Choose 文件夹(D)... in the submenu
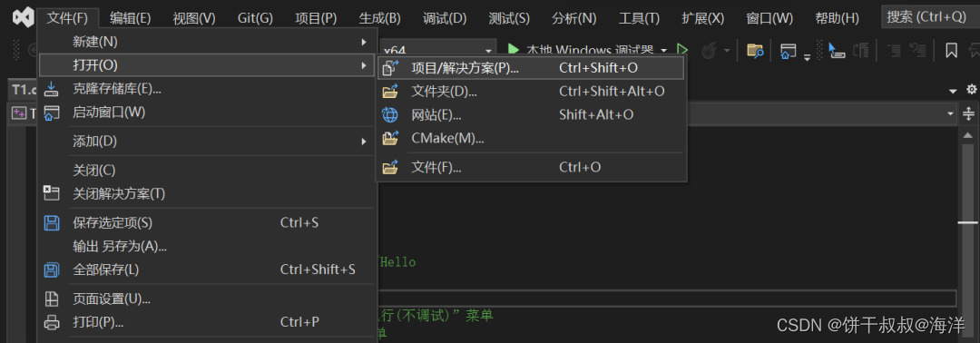This screenshot has width=980, height=343. click(531, 92)
